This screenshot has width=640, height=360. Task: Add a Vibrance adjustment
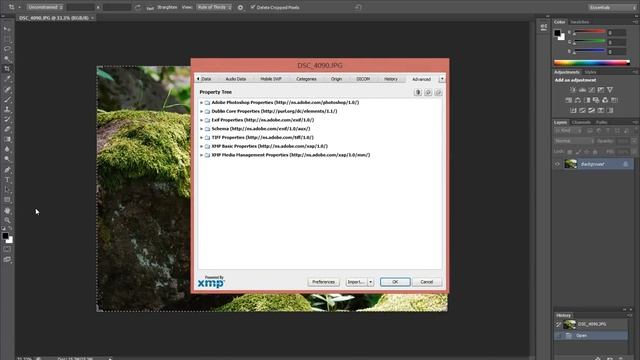610,90
